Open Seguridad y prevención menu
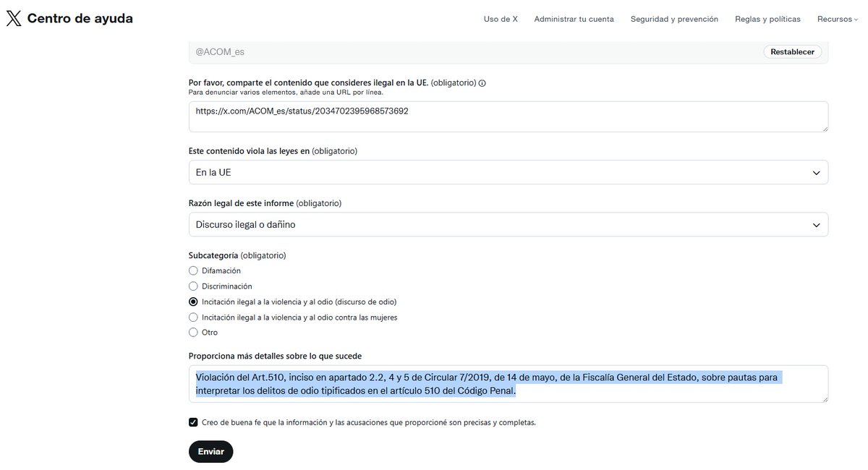 click(674, 19)
